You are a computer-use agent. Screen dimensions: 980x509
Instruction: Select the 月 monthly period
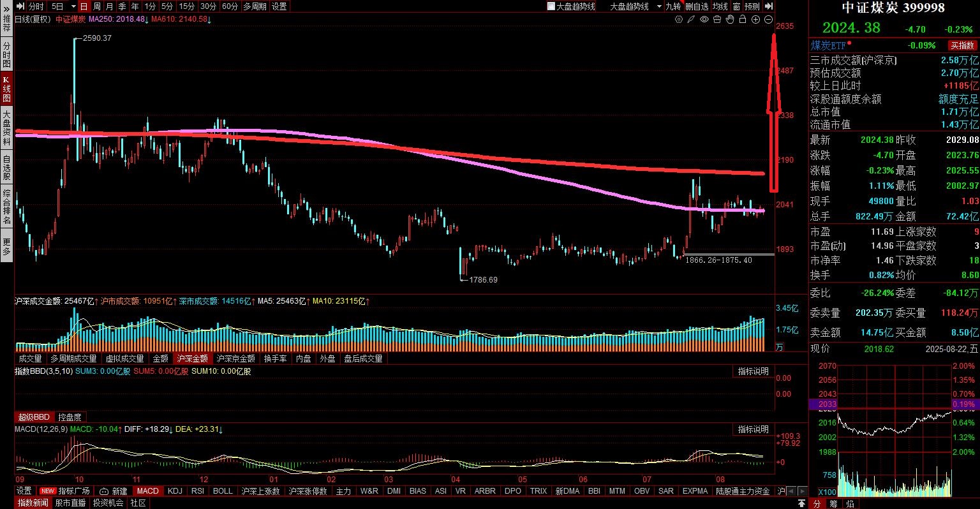click(109, 6)
